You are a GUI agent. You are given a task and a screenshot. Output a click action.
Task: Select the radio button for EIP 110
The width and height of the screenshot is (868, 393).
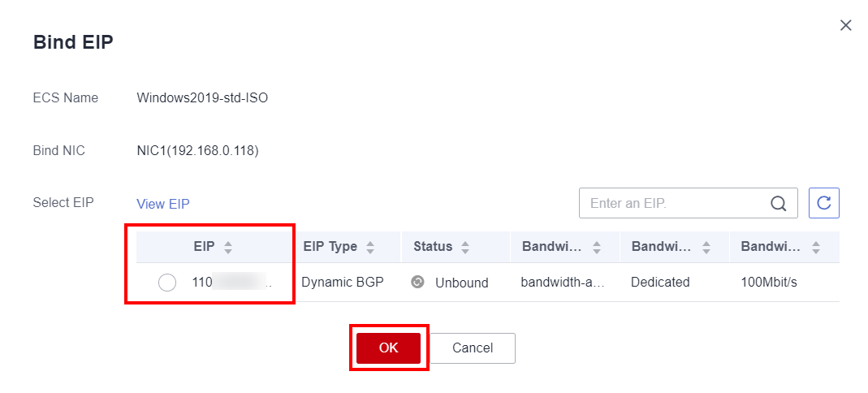[167, 283]
